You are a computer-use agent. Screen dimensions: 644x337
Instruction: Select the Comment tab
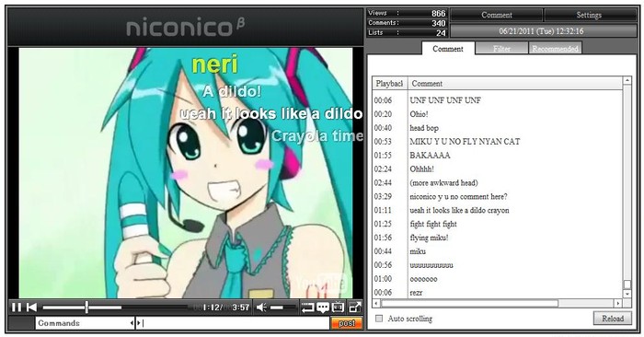tap(448, 49)
